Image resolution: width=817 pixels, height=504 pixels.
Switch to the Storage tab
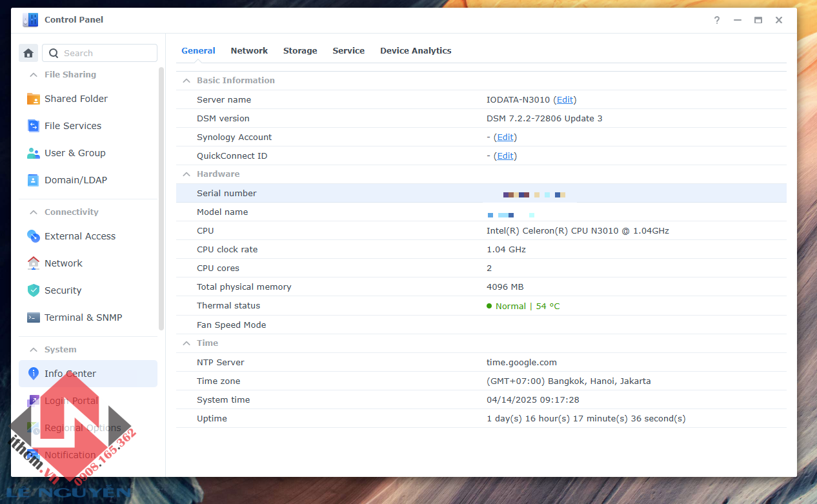click(x=300, y=50)
